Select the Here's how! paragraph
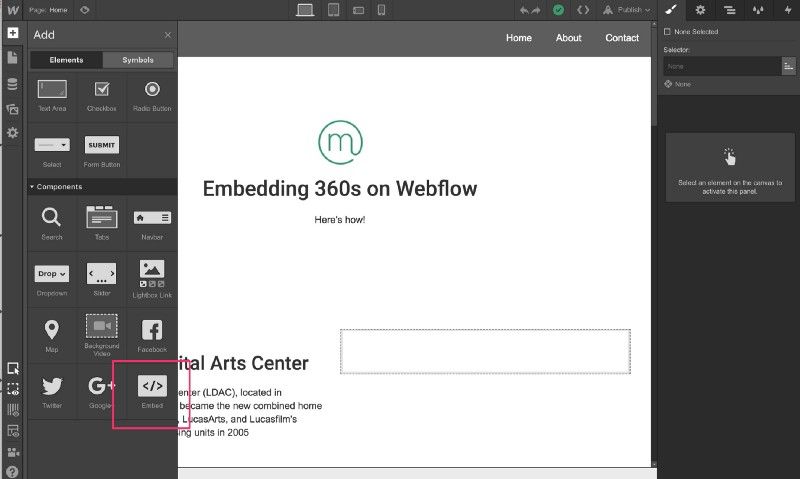Viewport: 800px width, 479px height. click(x=340, y=220)
